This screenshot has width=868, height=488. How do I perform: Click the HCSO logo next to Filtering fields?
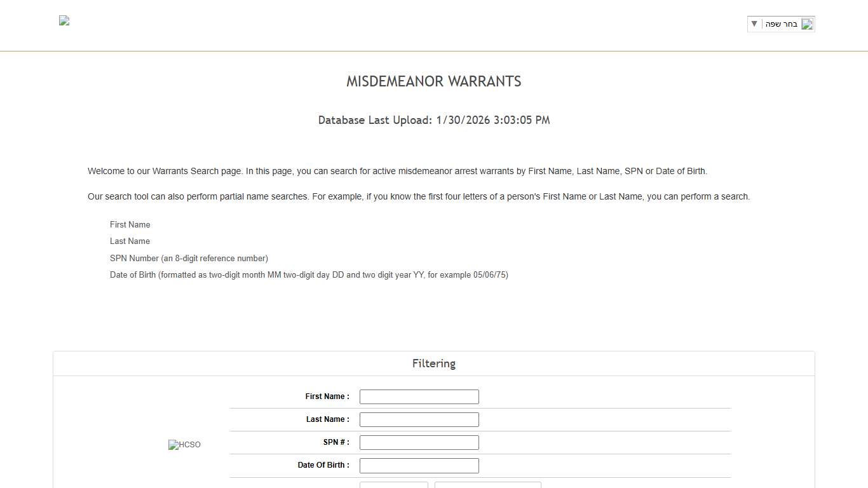point(184,445)
